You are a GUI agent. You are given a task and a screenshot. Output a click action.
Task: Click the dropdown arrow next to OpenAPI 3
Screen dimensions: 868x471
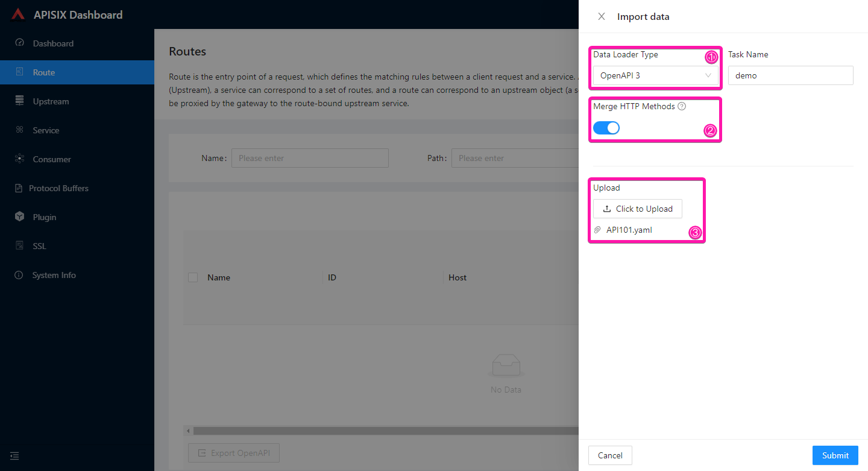pos(708,75)
